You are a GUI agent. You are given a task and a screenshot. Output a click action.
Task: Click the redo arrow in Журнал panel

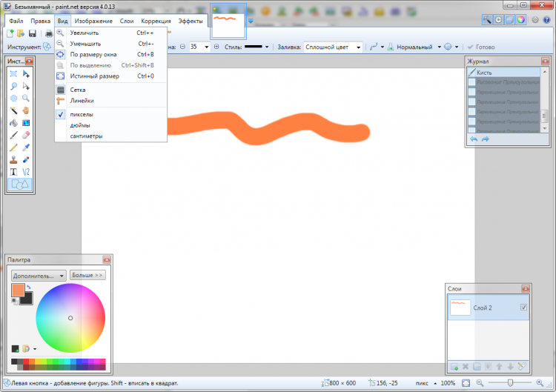coord(485,139)
